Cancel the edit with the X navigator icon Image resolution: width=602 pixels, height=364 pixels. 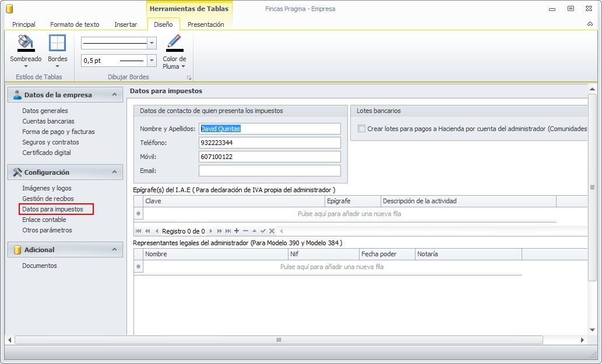(x=272, y=231)
